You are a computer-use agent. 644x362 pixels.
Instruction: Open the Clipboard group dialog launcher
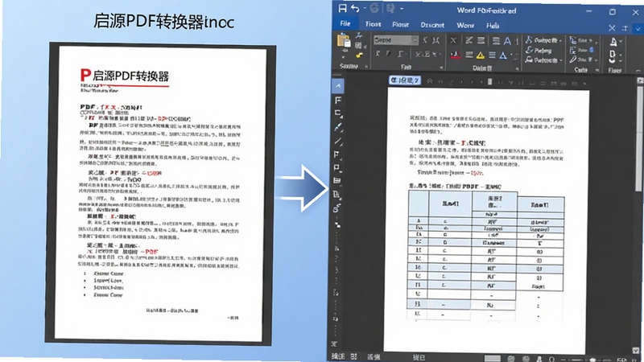pyautogui.click(x=366, y=67)
